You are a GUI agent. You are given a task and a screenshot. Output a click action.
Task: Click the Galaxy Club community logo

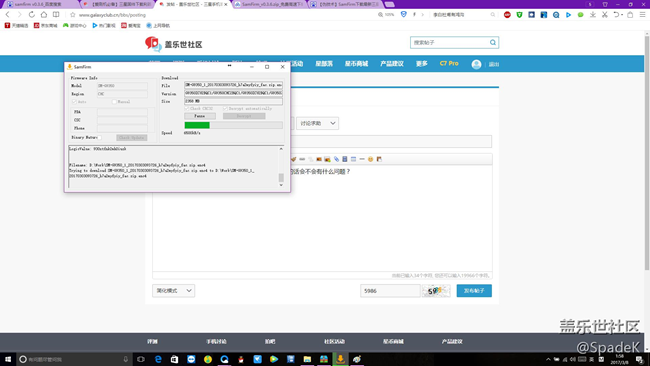173,44
